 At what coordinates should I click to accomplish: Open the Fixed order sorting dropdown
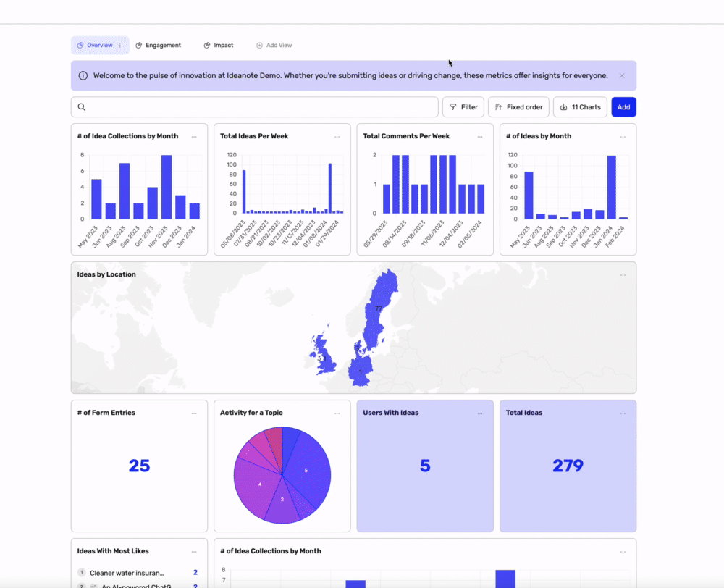click(x=518, y=107)
